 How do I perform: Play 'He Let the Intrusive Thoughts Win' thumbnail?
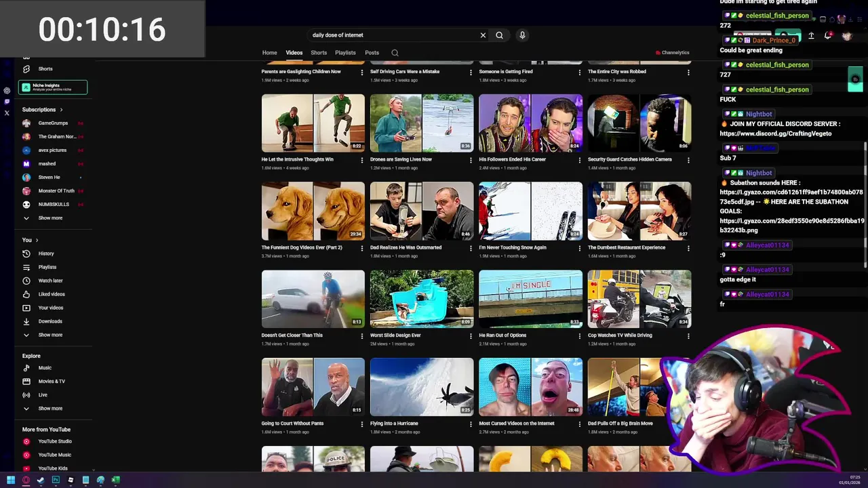pos(313,123)
